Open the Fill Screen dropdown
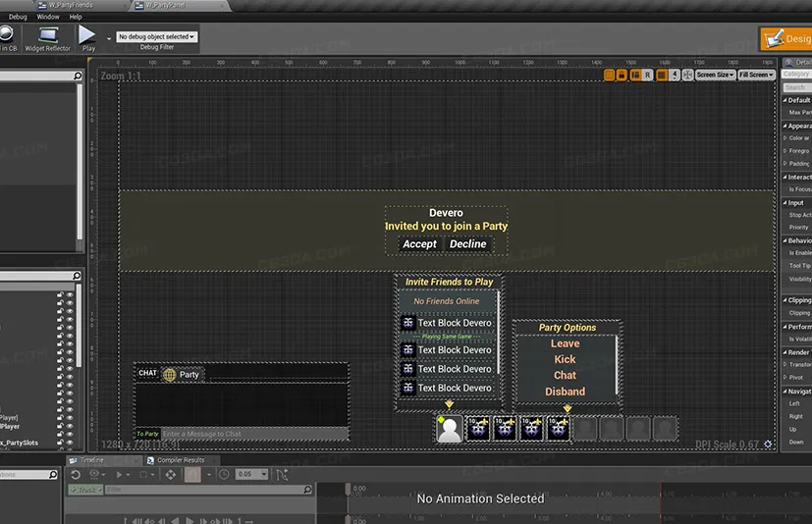The image size is (812, 524). coord(756,76)
